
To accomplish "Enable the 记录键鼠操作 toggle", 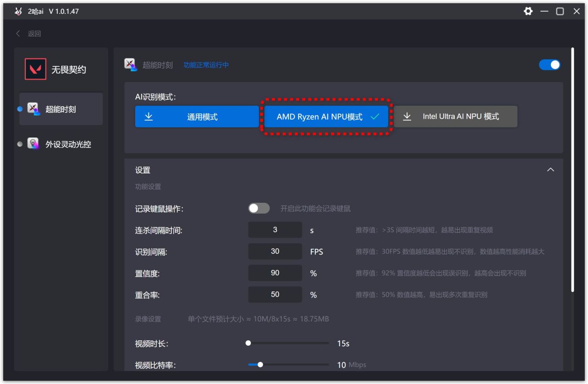I will 259,208.
